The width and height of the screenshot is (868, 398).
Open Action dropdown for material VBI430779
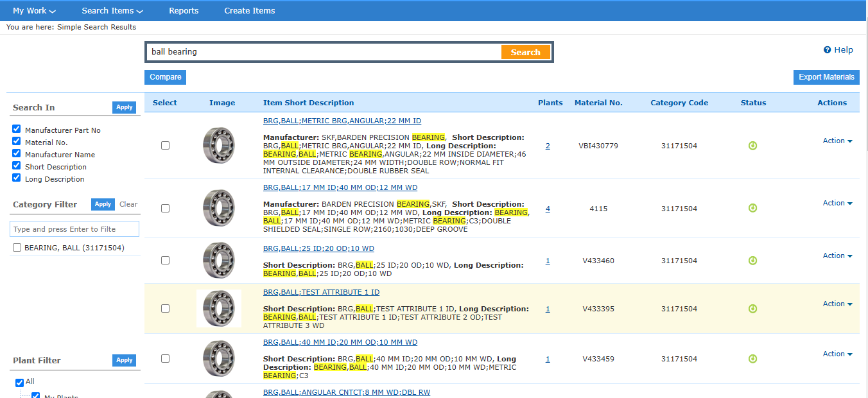pos(837,141)
